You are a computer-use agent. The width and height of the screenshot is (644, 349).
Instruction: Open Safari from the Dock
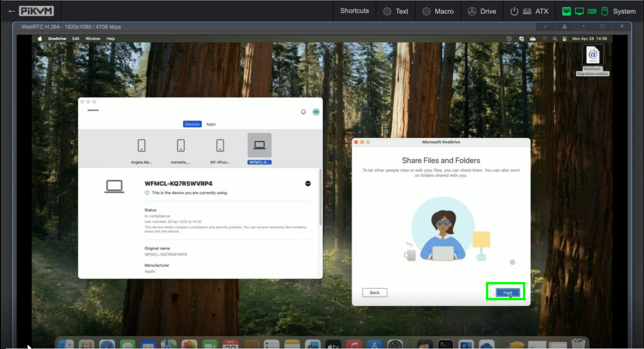(107, 345)
